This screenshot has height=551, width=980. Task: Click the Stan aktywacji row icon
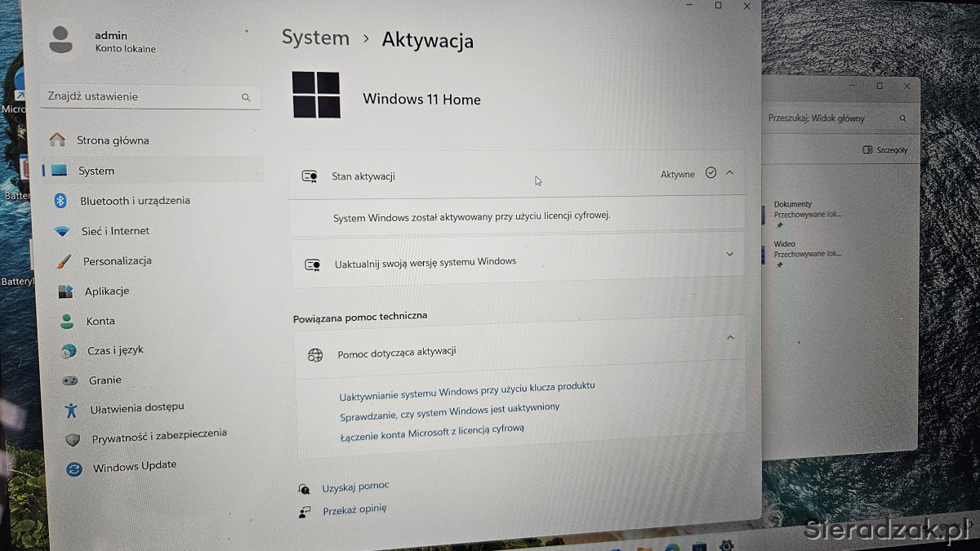point(310,176)
